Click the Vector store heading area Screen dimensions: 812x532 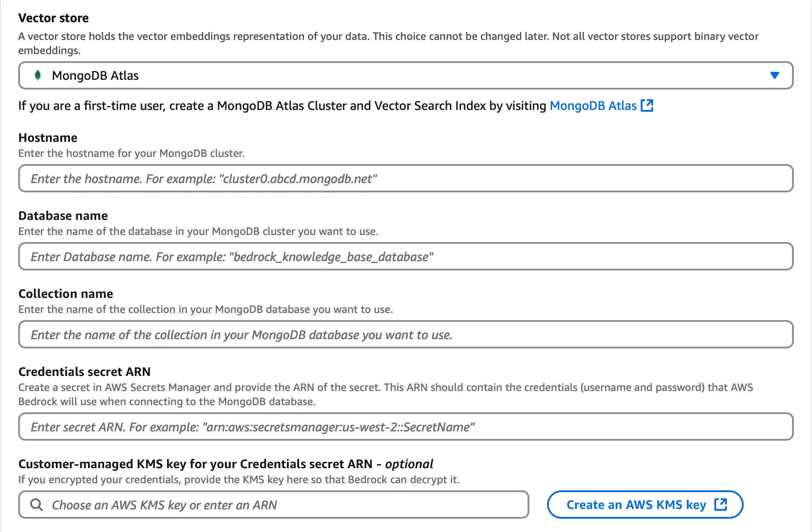pos(53,18)
